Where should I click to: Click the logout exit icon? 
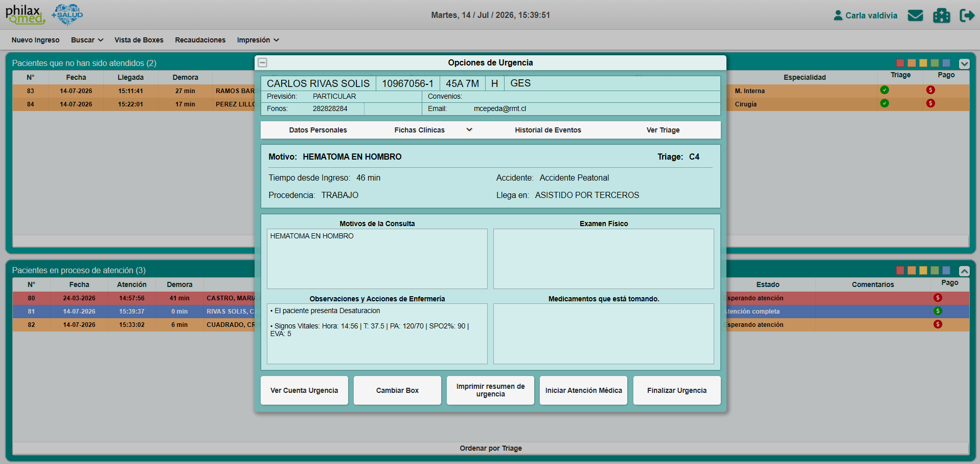(967, 15)
